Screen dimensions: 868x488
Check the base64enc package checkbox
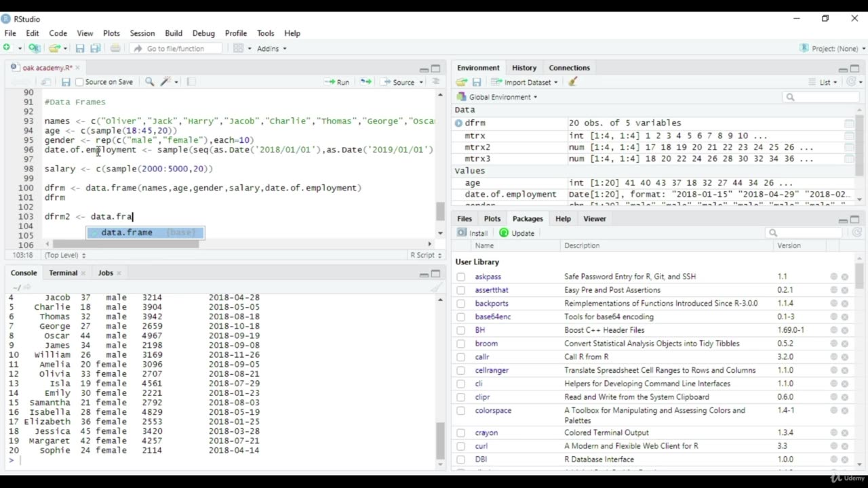pos(461,317)
